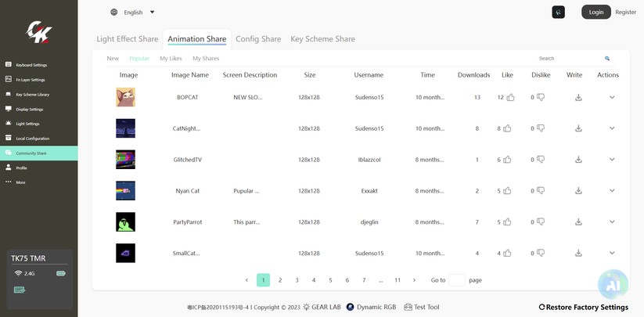Switch to Key Scheme Share tab
The height and width of the screenshot is (317, 644).
[x=323, y=39]
